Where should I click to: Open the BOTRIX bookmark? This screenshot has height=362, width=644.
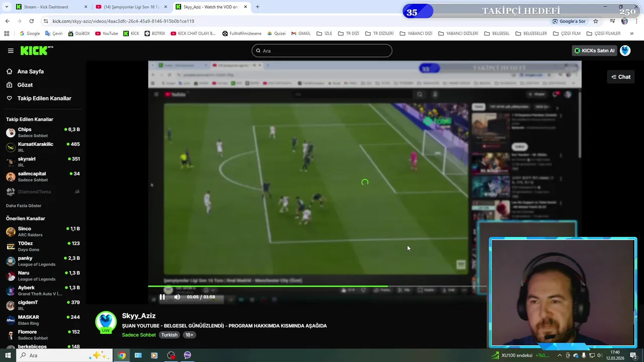pos(154,34)
